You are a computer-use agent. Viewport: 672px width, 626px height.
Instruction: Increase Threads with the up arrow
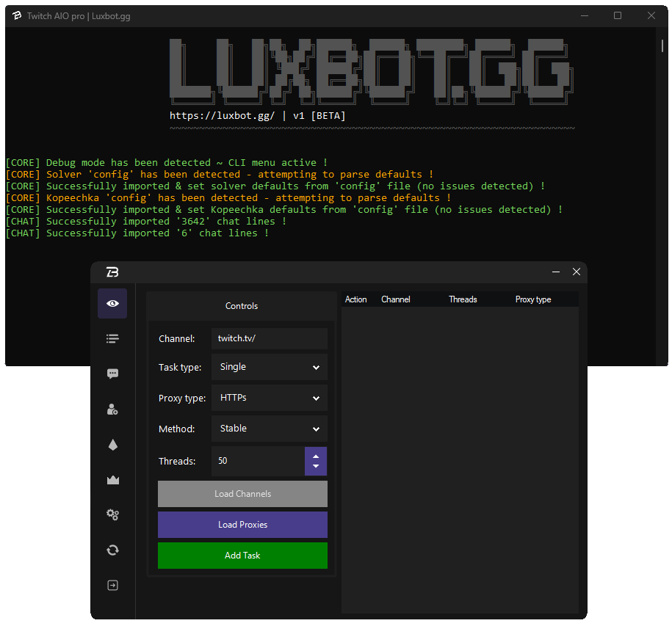click(x=316, y=456)
